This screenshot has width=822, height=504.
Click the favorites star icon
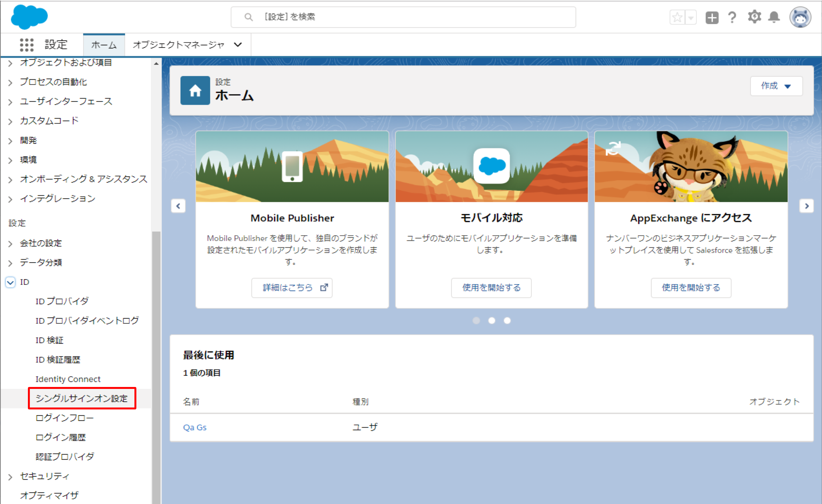[677, 17]
